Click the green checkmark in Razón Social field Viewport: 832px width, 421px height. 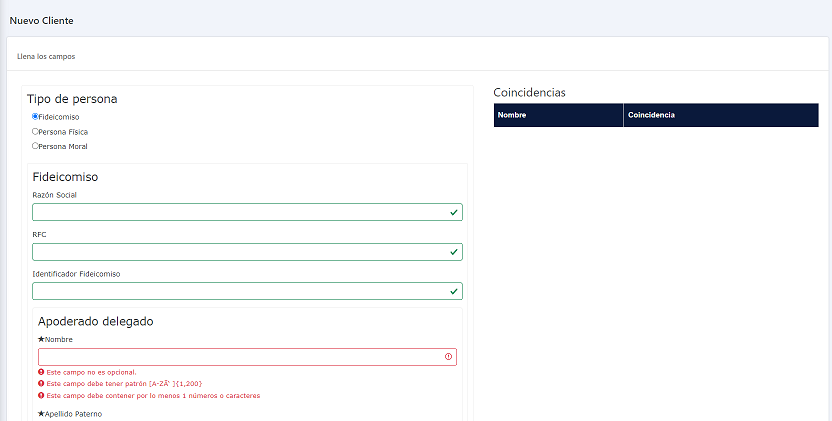tap(454, 212)
